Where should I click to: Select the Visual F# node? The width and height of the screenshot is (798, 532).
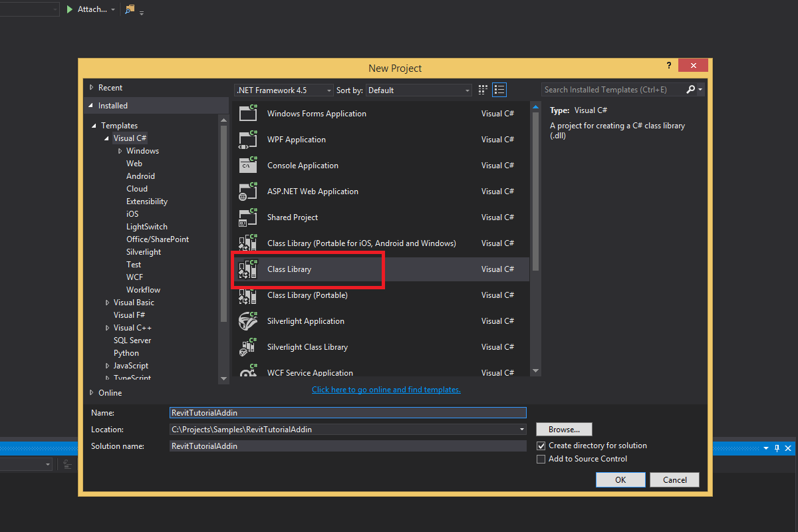coord(129,315)
